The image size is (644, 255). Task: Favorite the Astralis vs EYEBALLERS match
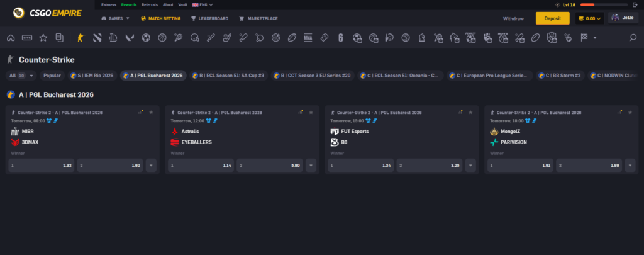coord(311,112)
